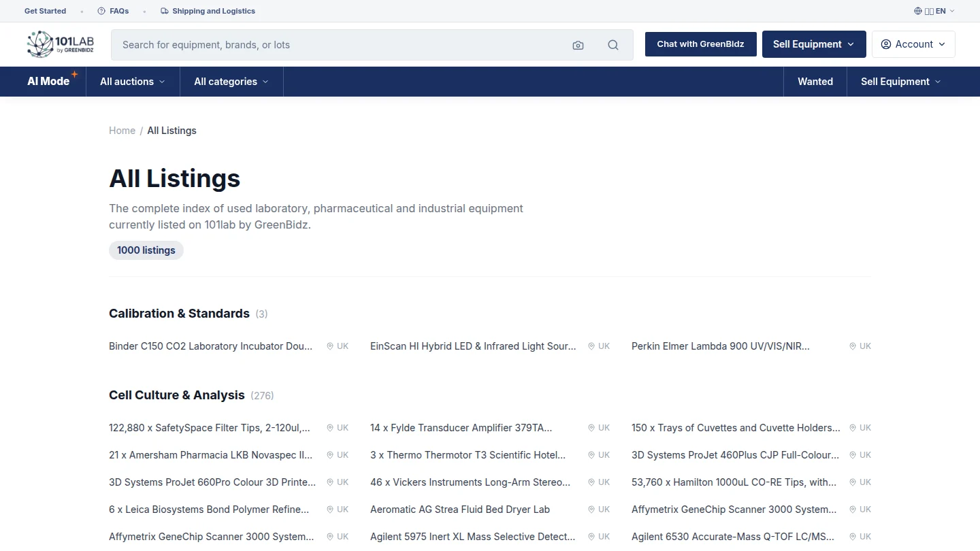This screenshot has height=551, width=980.
Task: Open Perkin Elmer Lambda 900 listing
Action: pos(721,346)
